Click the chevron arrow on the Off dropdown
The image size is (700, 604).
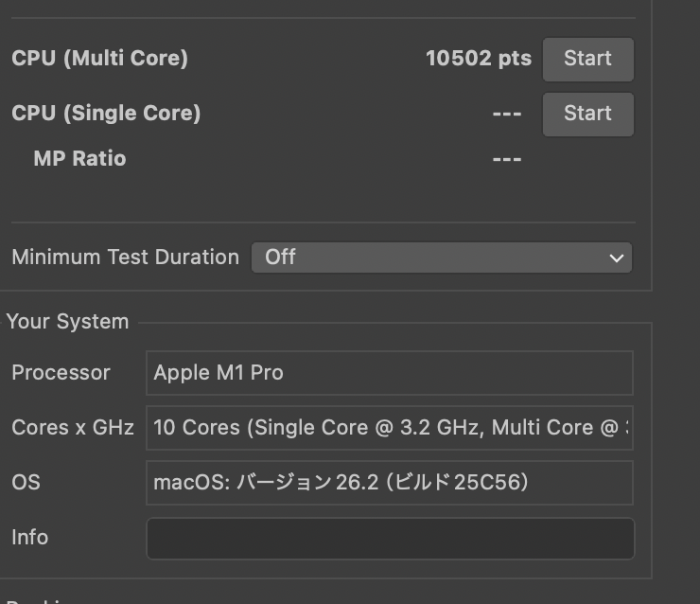617,258
